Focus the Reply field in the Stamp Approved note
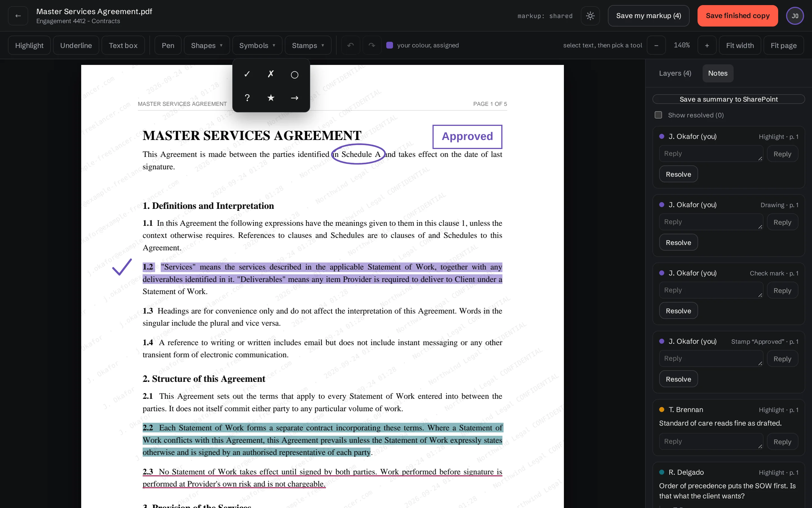 click(x=711, y=358)
